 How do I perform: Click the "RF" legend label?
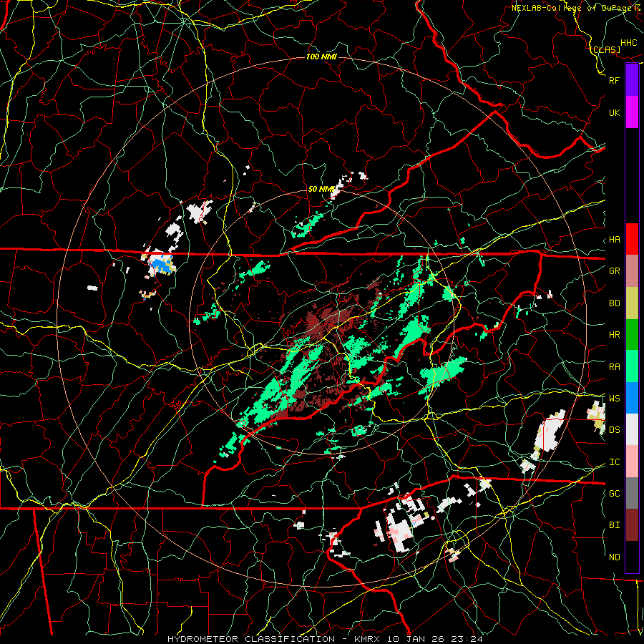pos(614,80)
